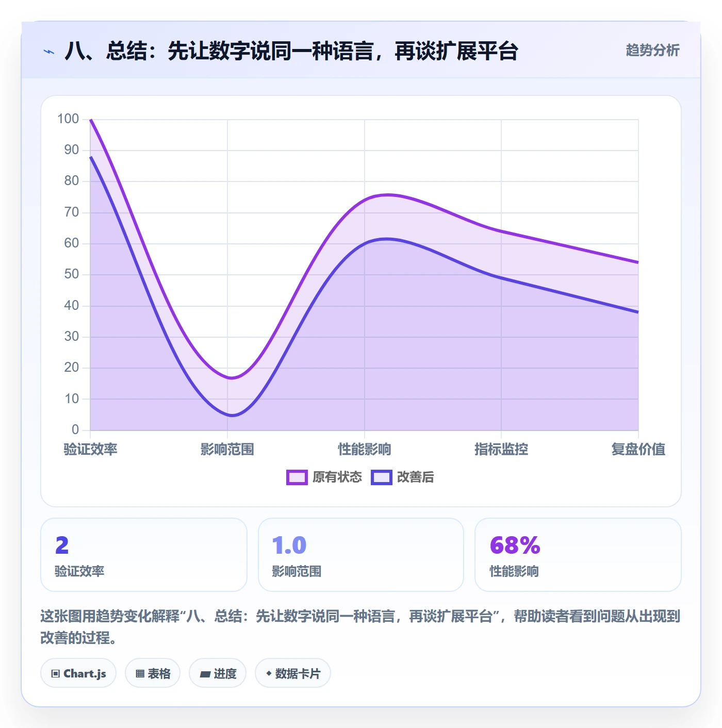This screenshot has width=722, height=728.
Task: Click the 趋势分析 label in the header
Action: tap(652, 51)
